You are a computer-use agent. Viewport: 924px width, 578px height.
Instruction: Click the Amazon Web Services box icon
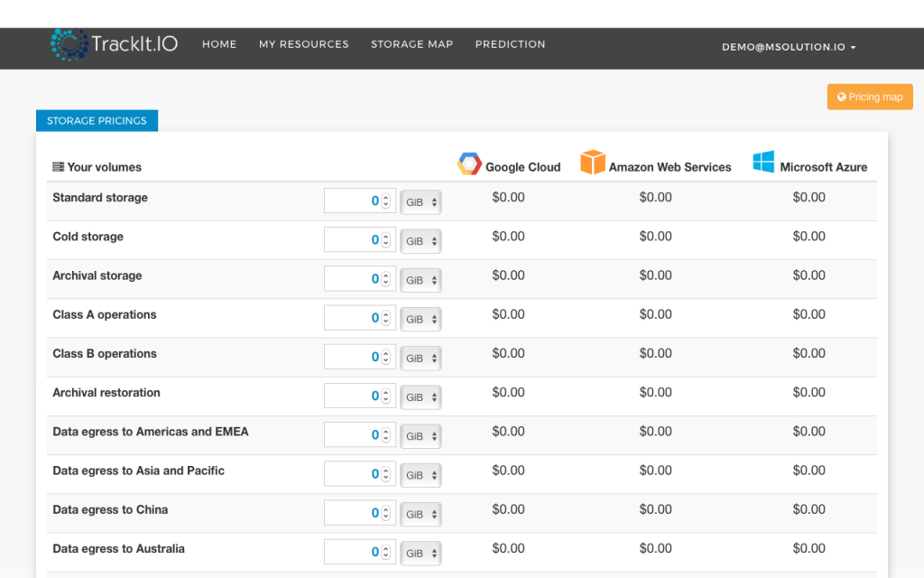[592, 163]
